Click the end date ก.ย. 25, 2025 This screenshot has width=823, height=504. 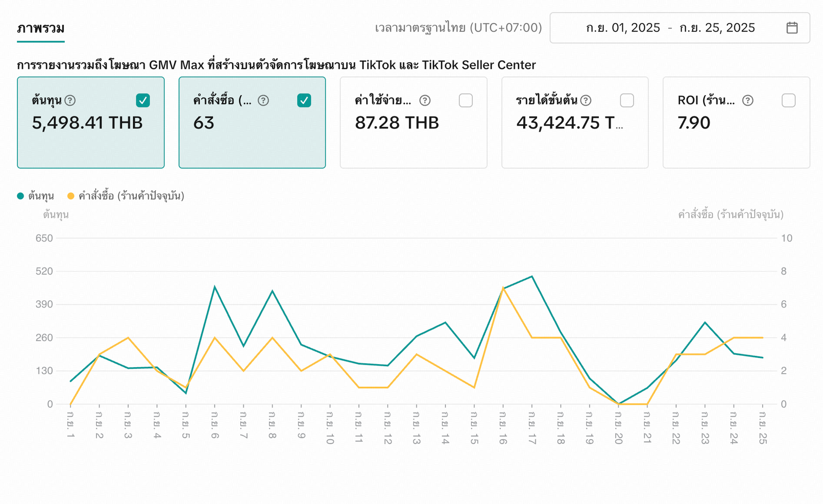pos(717,28)
